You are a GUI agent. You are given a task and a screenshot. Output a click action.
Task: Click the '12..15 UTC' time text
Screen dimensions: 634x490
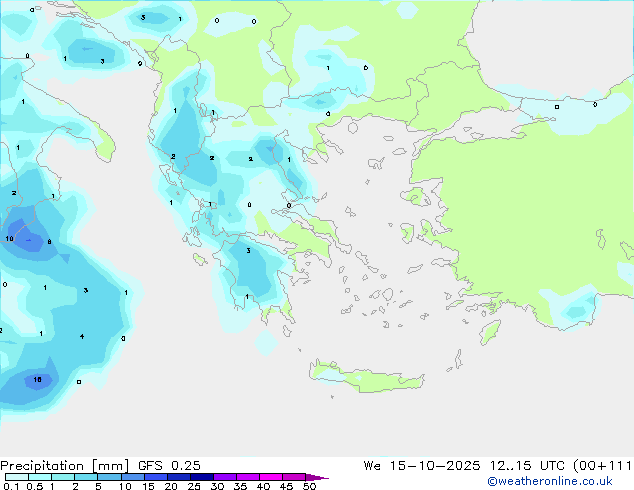point(526,466)
